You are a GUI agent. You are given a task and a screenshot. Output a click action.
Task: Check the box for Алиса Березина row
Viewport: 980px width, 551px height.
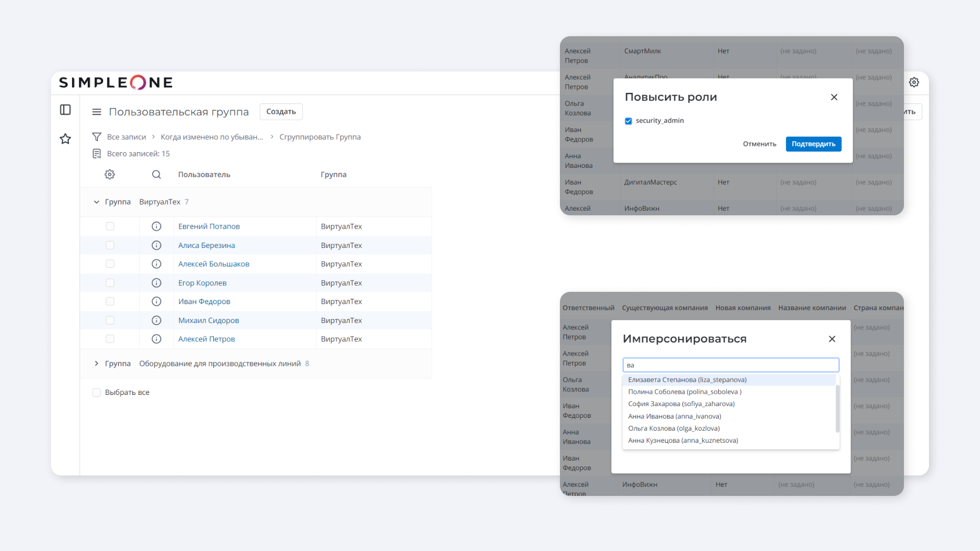[110, 245]
